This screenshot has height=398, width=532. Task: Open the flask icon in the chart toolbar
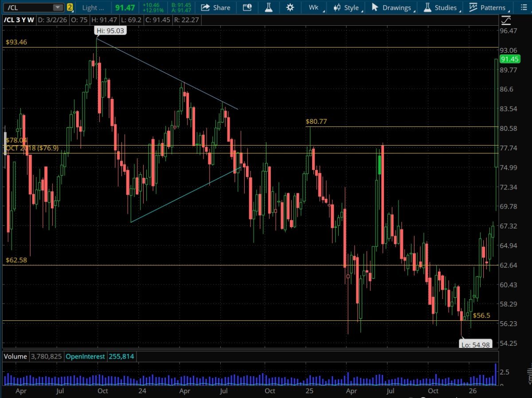[269, 8]
